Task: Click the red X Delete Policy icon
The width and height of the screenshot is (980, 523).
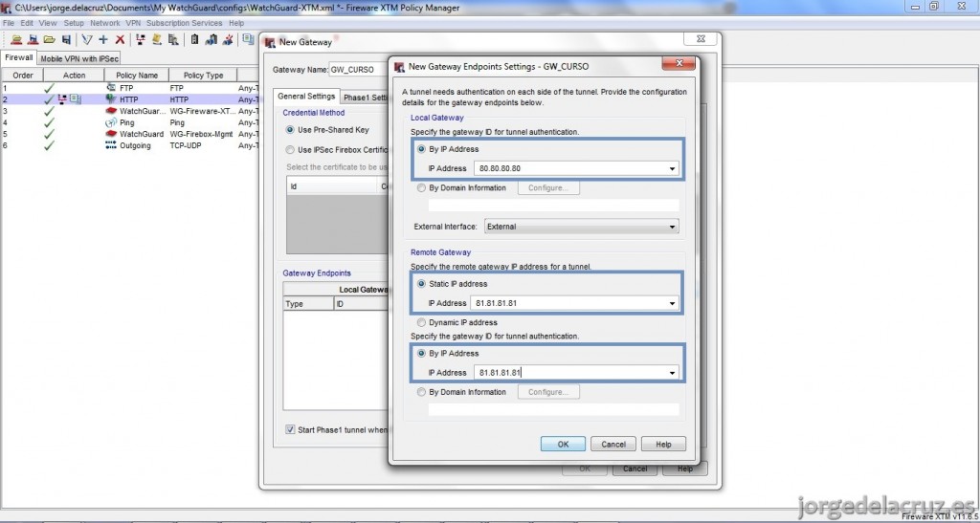Action: pos(120,40)
